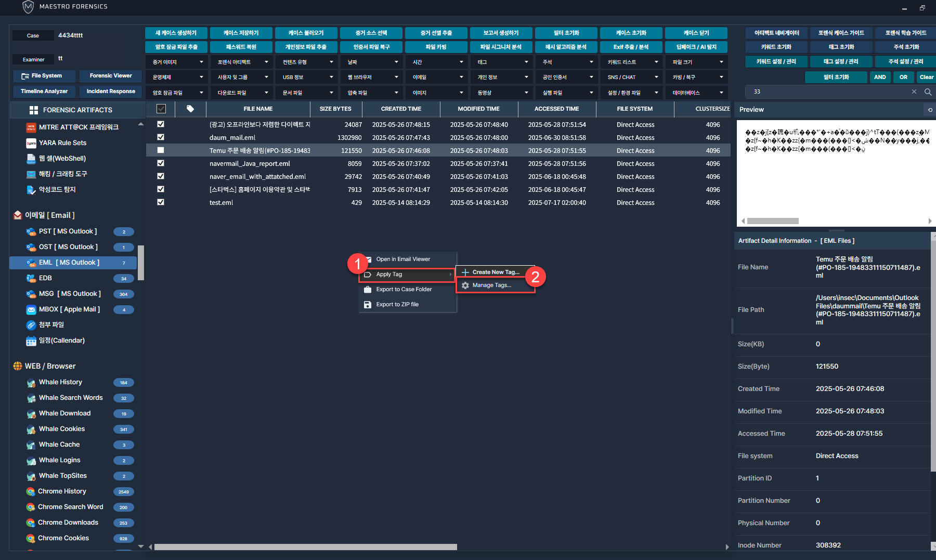
Task: Check the Temu email row checkbox
Action: pos(161,150)
